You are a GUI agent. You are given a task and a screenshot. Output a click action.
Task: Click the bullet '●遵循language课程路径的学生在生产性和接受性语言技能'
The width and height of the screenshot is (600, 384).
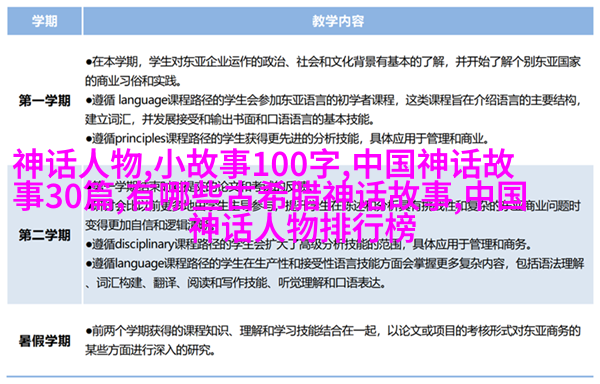point(334,263)
